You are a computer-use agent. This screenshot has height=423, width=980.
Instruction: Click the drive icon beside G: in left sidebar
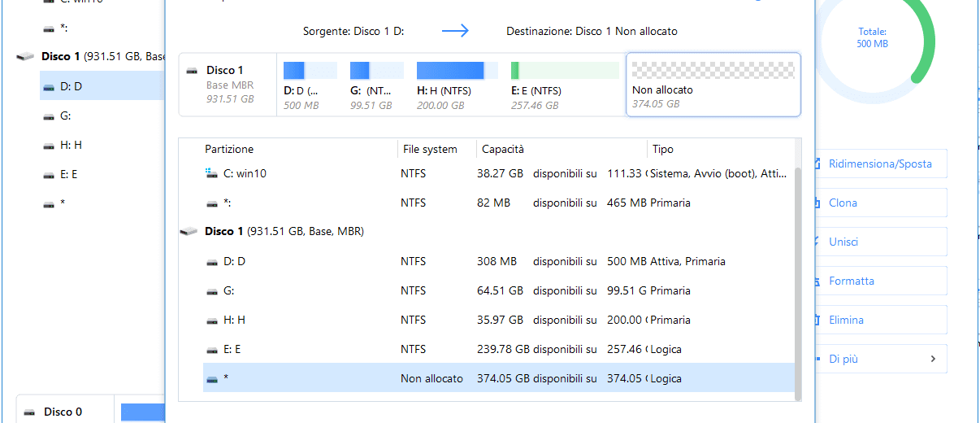pyautogui.click(x=49, y=116)
